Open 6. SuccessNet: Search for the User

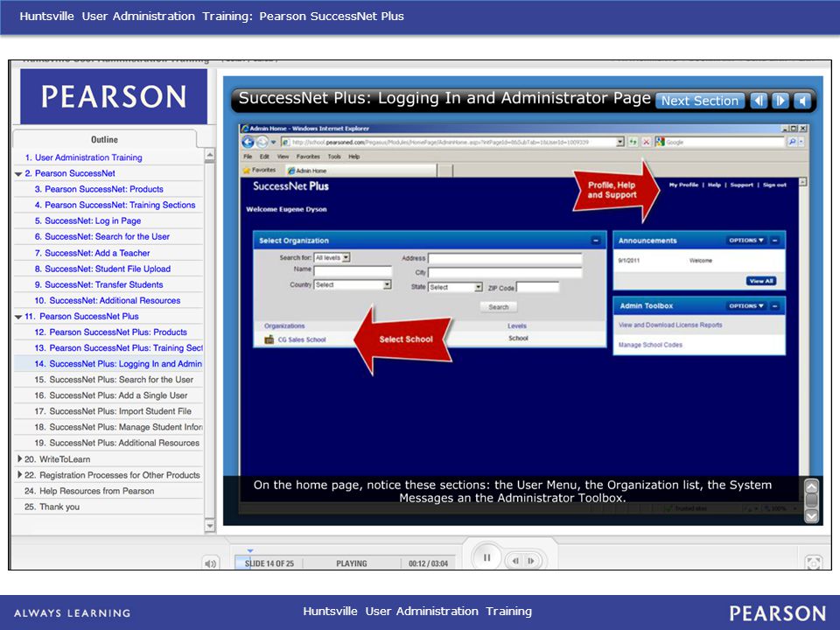[101, 236]
